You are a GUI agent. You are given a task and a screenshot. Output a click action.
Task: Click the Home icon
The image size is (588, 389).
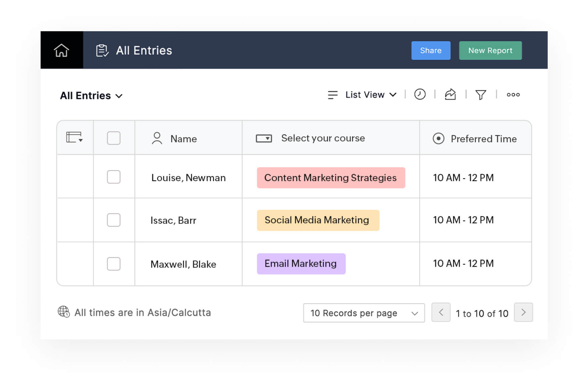[x=61, y=50]
